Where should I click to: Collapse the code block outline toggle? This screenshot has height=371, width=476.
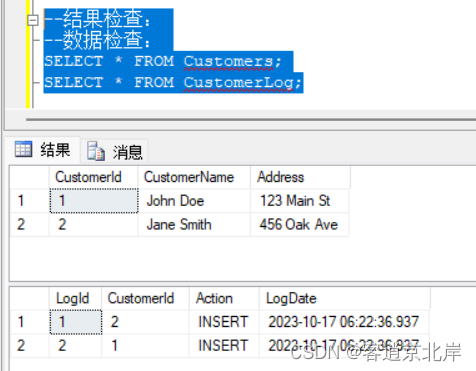[x=33, y=20]
